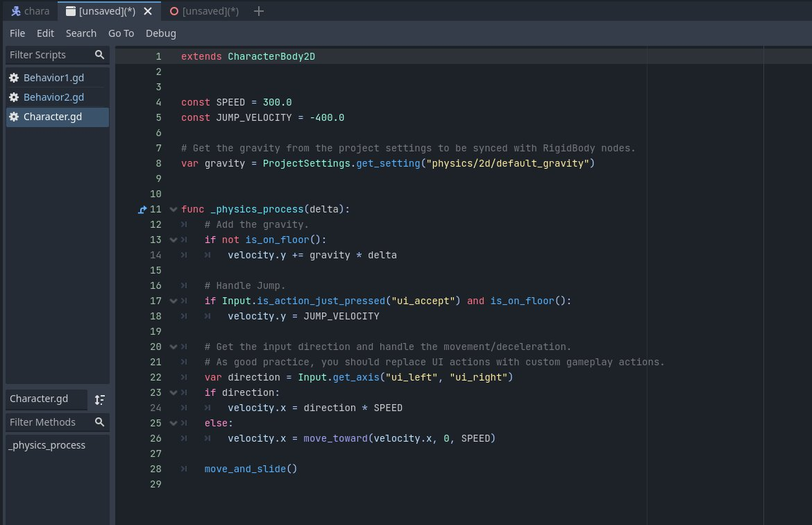Click gear icon beside Character.gd

[14, 117]
